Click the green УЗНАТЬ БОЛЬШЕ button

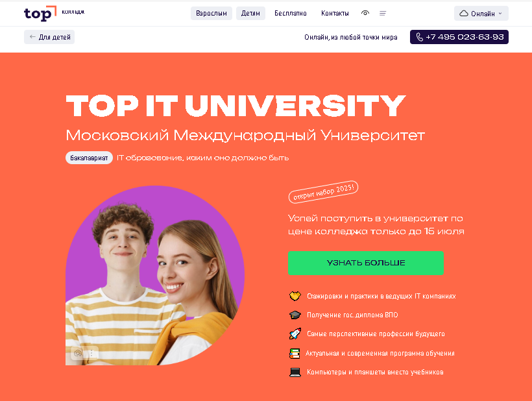tap(366, 263)
